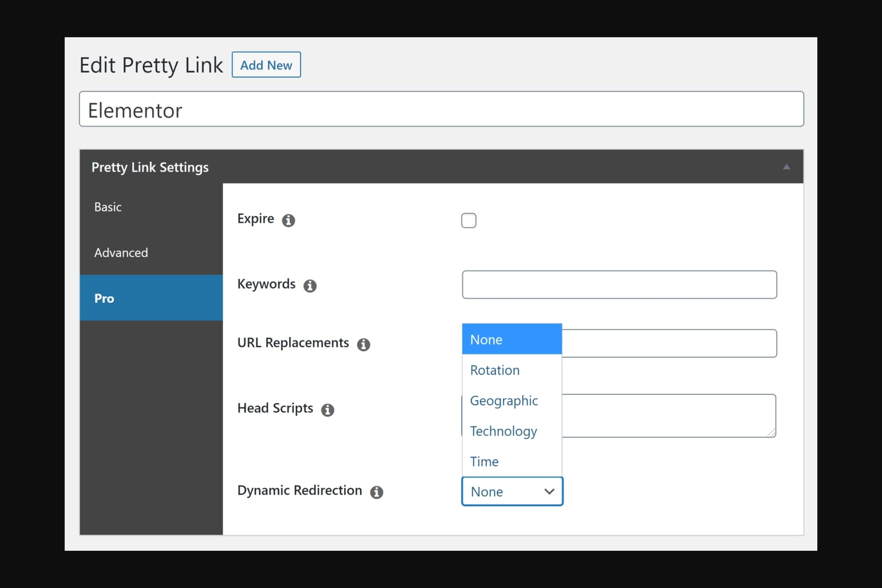
Task: Open the Dynamic Redirection info tooltip
Action: [x=376, y=492]
